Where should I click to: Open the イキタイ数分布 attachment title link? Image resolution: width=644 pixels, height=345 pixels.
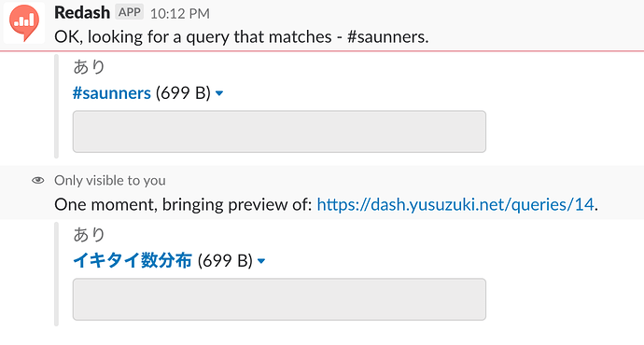click(133, 260)
